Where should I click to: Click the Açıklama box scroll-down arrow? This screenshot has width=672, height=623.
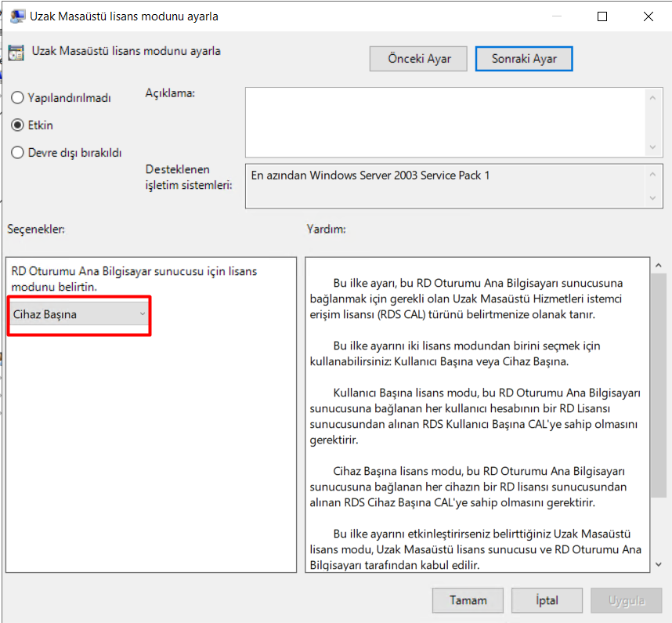tap(652, 147)
